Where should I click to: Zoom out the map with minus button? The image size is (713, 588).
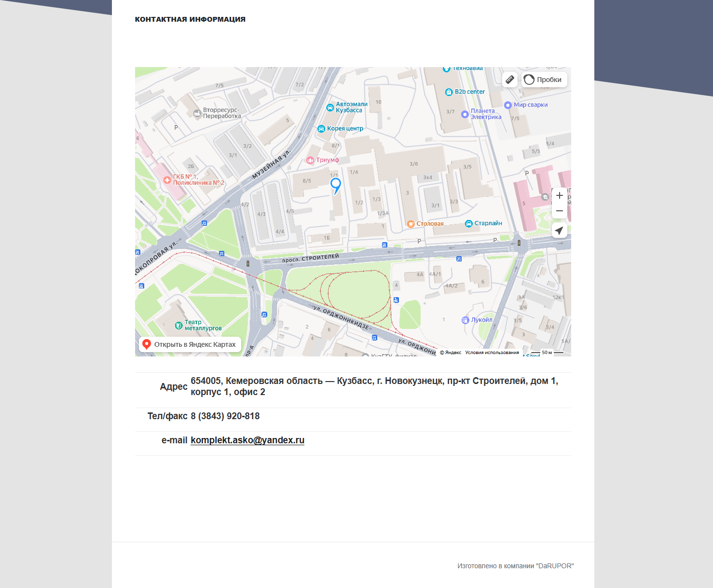pos(559,211)
